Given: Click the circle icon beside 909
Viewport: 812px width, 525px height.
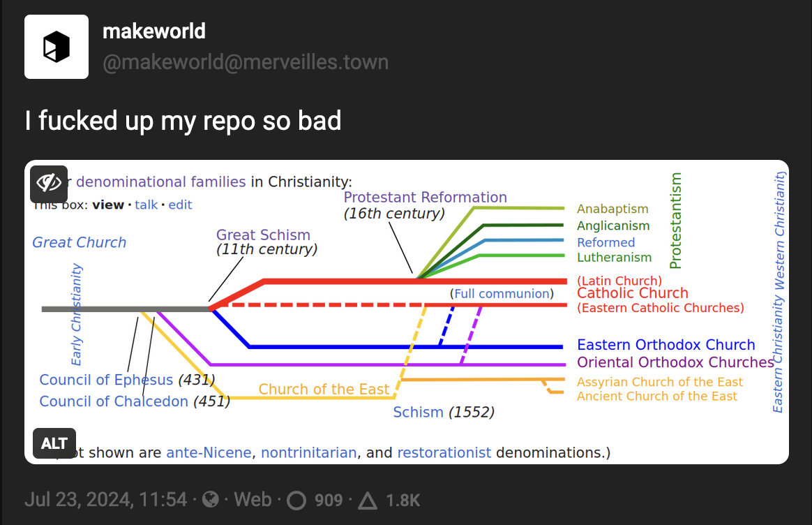Looking at the screenshot, I should click(297, 500).
